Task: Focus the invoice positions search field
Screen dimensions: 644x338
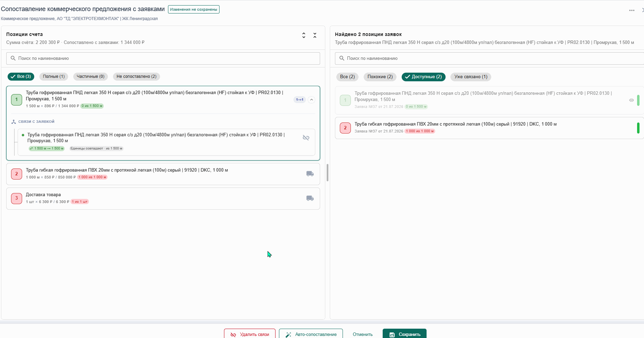Action: click(x=163, y=58)
